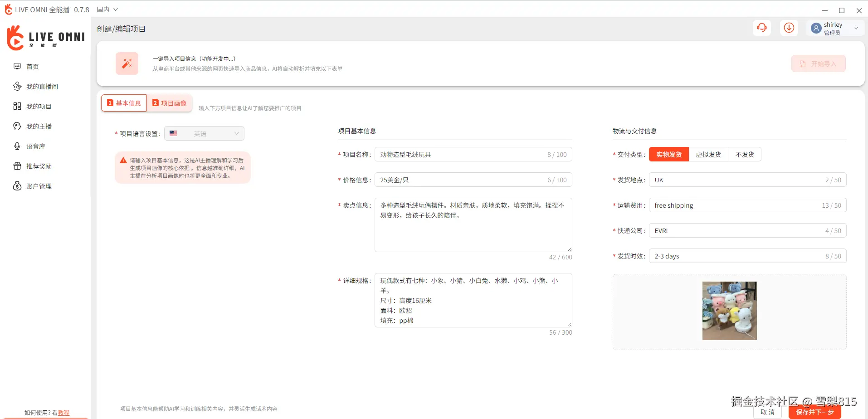Screen dimensions: 868x419
Task: Click the My Live Rooms icon
Action: tap(17, 86)
